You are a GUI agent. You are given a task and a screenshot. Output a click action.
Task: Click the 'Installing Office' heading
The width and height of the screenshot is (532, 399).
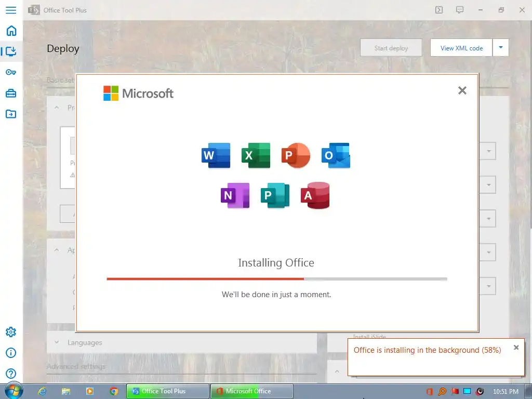(x=276, y=262)
